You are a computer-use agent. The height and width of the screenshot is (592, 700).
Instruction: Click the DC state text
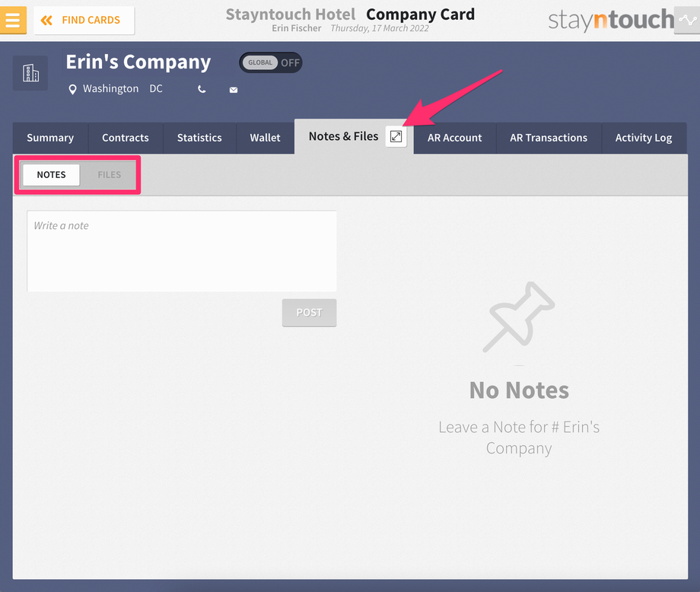click(x=156, y=89)
